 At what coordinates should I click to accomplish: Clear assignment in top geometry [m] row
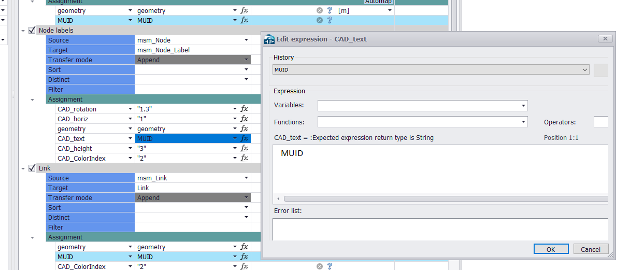tap(320, 10)
